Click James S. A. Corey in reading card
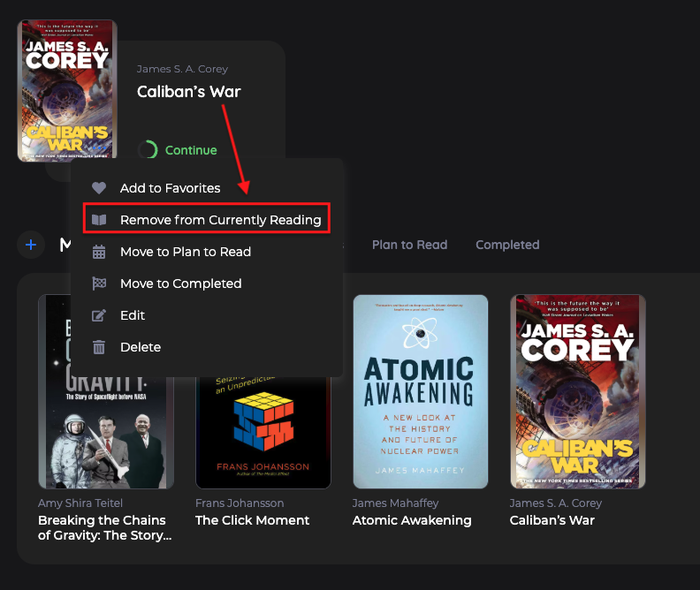Screen dimensions: 700x590 (x=182, y=69)
